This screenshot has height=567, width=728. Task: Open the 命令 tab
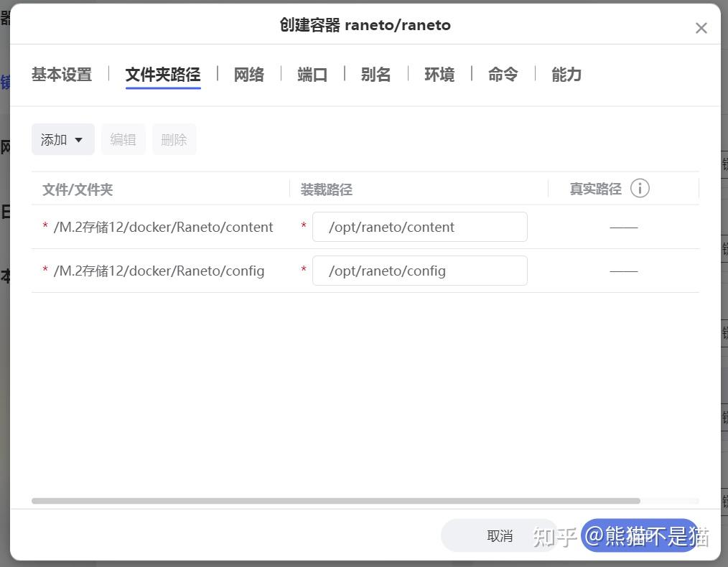coord(503,74)
